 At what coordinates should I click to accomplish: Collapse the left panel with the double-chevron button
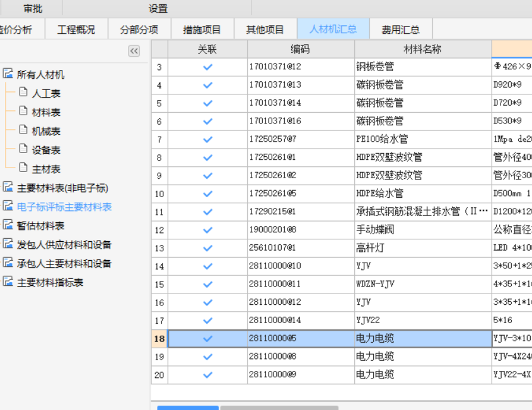tap(134, 51)
